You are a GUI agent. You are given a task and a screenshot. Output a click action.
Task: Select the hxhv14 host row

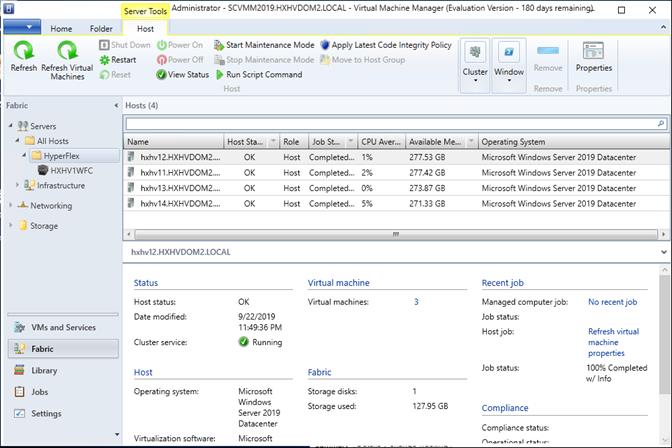tap(396, 204)
